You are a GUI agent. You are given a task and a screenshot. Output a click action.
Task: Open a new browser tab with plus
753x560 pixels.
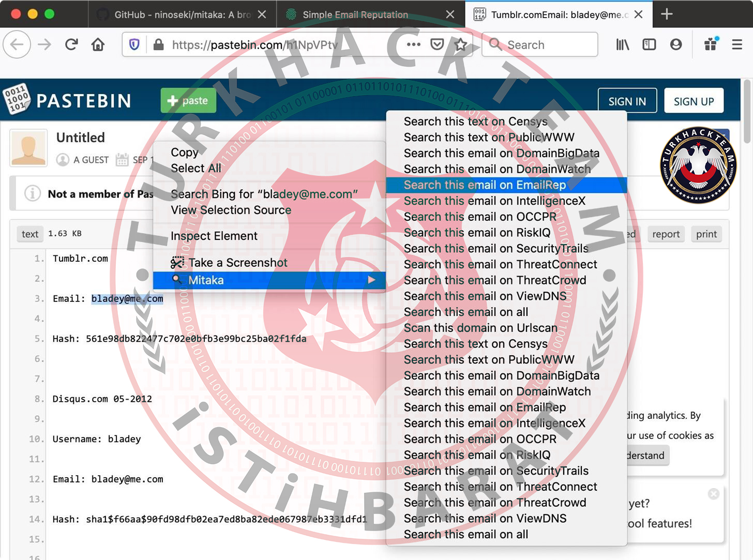point(667,14)
